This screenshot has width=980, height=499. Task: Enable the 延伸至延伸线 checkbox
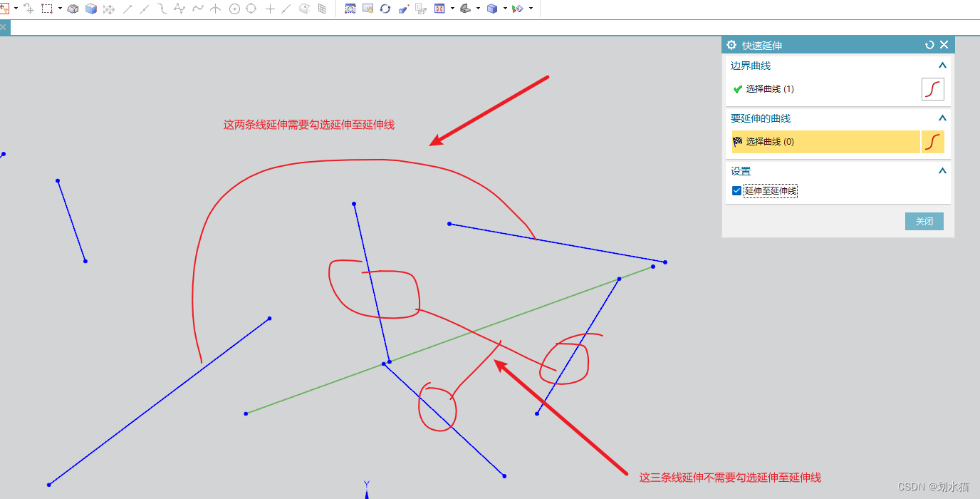(736, 190)
